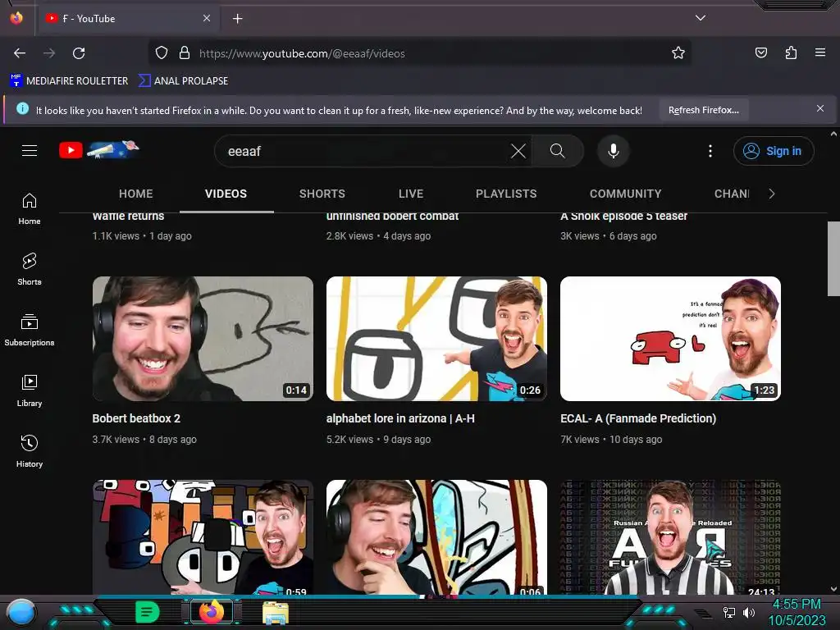Open Home in the YouTube sidebar
840x630 pixels.
(30, 209)
